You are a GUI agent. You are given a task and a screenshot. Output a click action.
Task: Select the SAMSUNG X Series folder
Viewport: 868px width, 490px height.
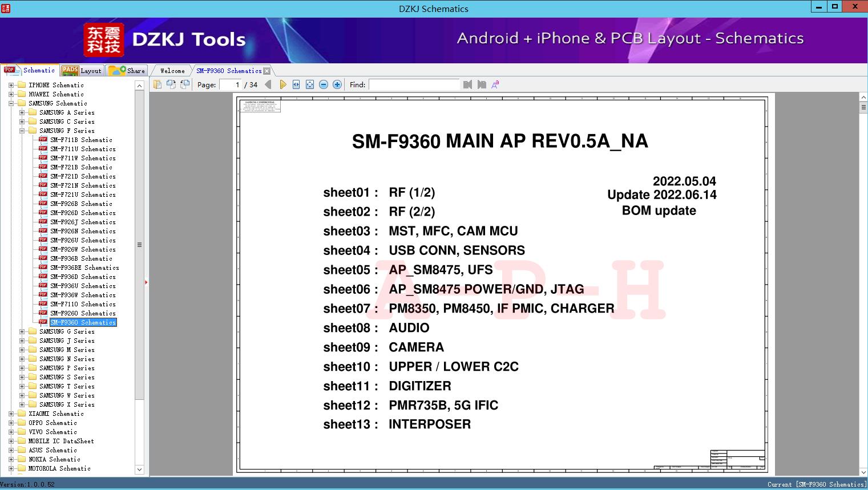coord(67,404)
